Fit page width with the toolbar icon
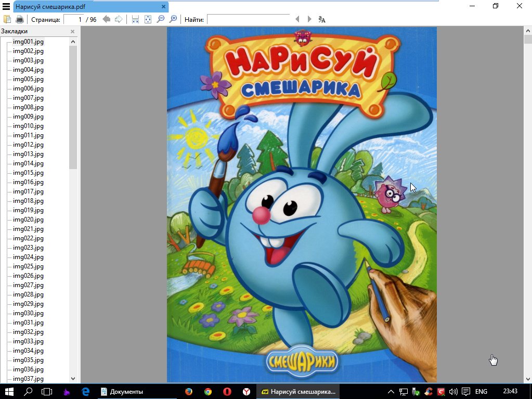 (135, 19)
